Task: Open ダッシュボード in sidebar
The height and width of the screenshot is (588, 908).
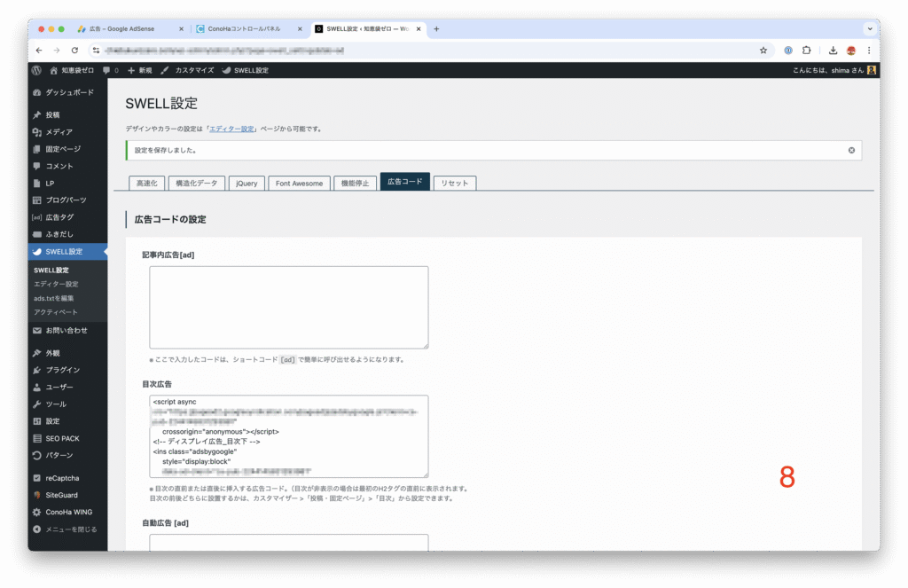Action: tap(67, 92)
